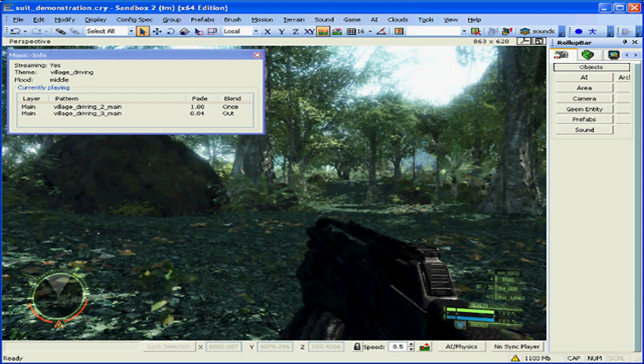Click the blue circle toolbar icon
Viewport: 644px width, 364px height.
tap(579, 31)
